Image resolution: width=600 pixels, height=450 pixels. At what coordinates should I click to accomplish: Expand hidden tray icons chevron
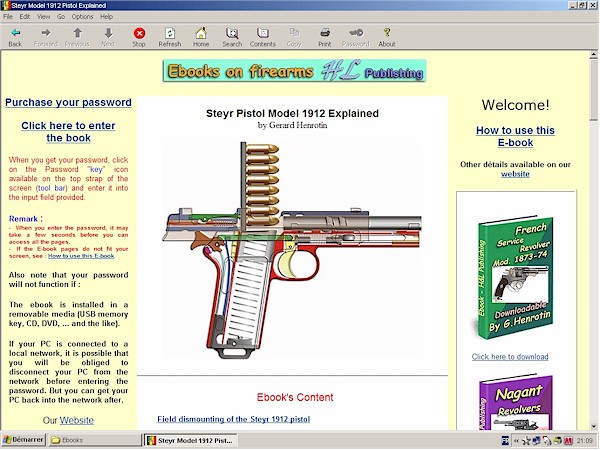coord(517,441)
